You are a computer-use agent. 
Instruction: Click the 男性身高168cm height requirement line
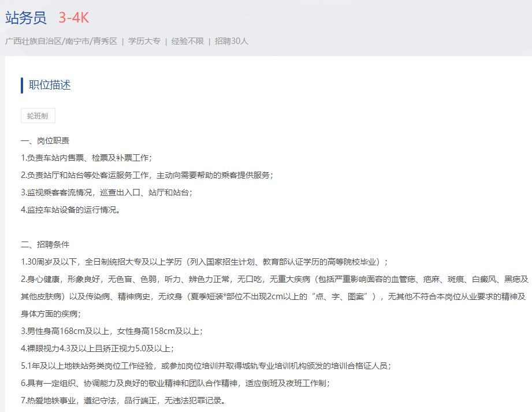click(x=111, y=331)
